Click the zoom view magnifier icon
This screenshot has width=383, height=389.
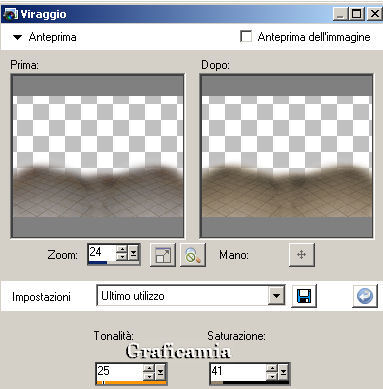193,255
